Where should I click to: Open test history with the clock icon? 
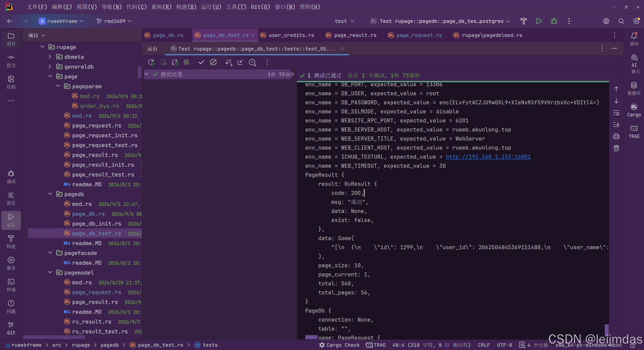click(252, 62)
